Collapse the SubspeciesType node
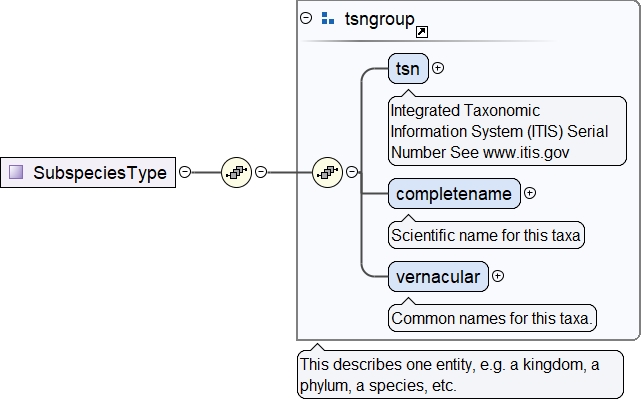The height and width of the screenshot is (402, 642). click(x=185, y=172)
